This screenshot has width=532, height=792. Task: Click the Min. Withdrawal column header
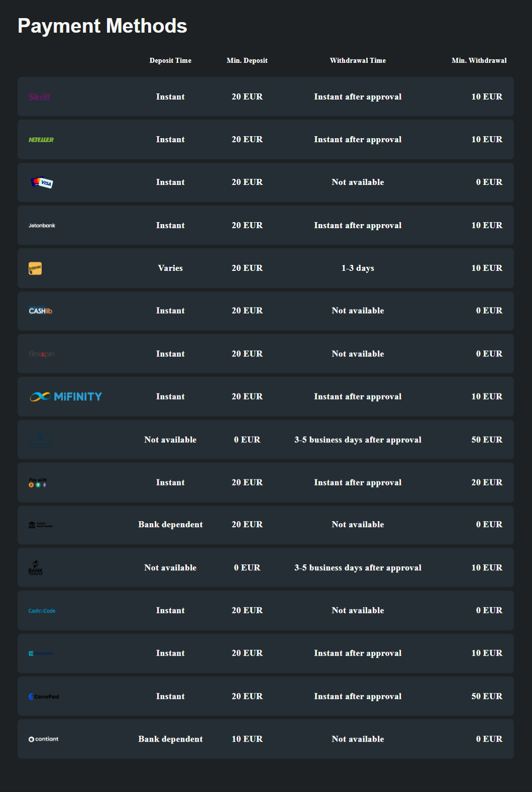point(479,61)
